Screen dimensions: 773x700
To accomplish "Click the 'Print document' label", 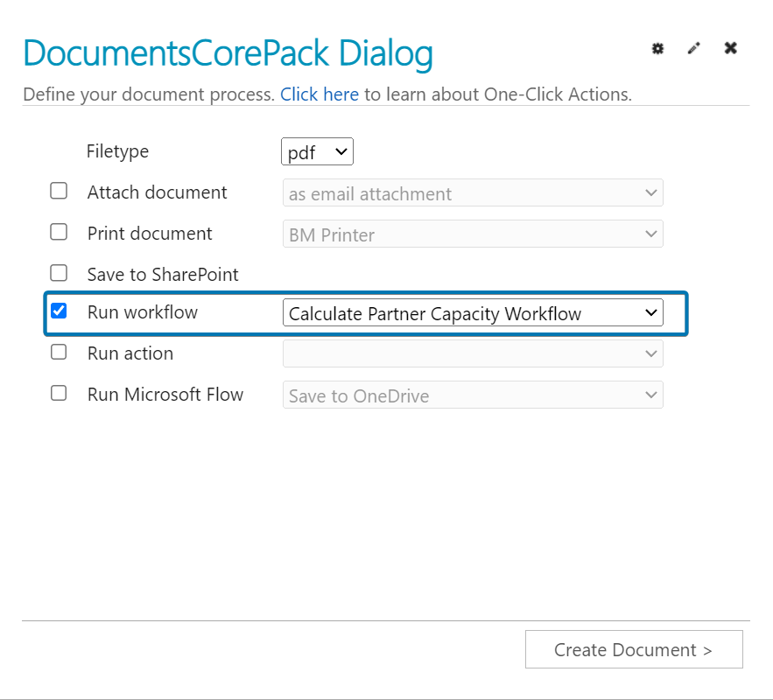I will coord(150,233).
